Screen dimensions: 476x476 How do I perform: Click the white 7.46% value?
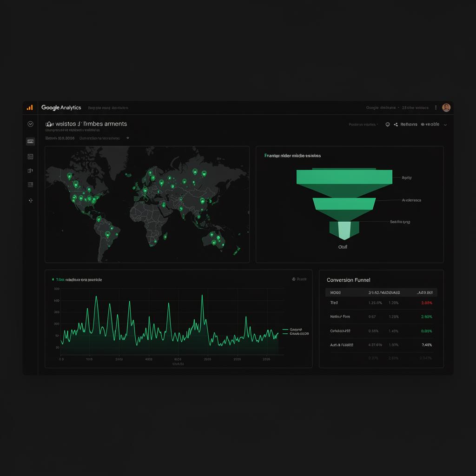(427, 345)
